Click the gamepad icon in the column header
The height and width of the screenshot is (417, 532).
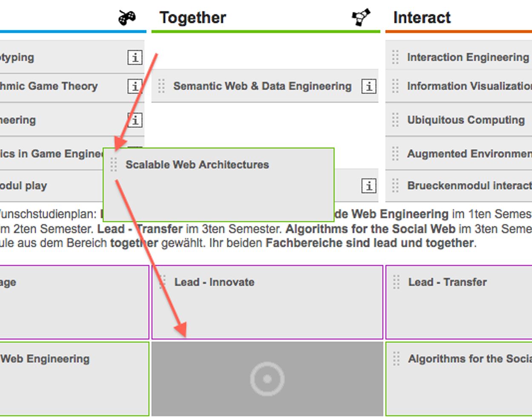[127, 18]
